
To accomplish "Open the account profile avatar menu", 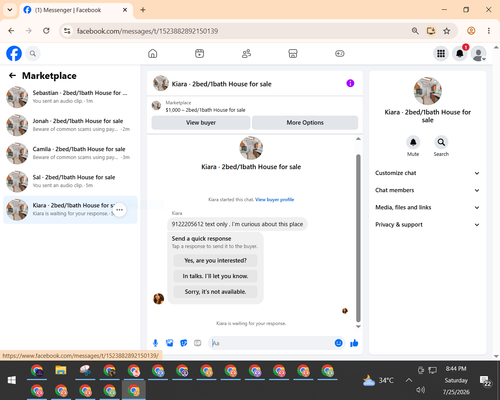I will (478, 53).
